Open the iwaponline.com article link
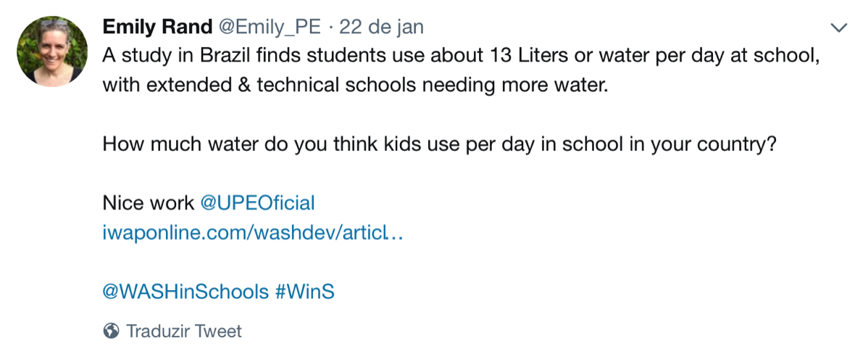 tap(251, 233)
